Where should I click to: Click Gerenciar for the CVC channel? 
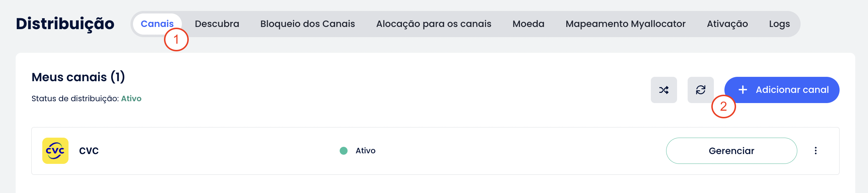[731, 151]
